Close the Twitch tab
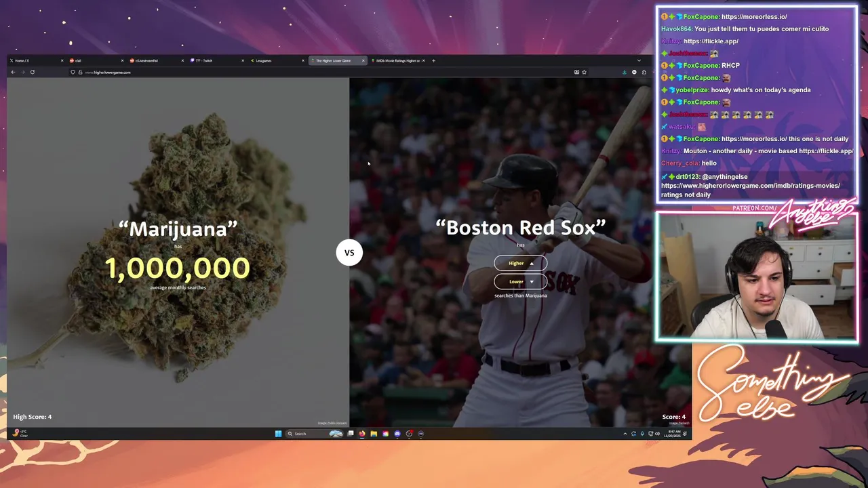 [x=243, y=60]
